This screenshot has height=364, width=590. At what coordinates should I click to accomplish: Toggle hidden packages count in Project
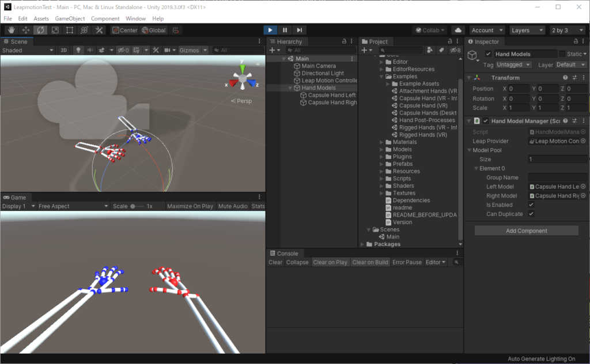(x=455, y=50)
